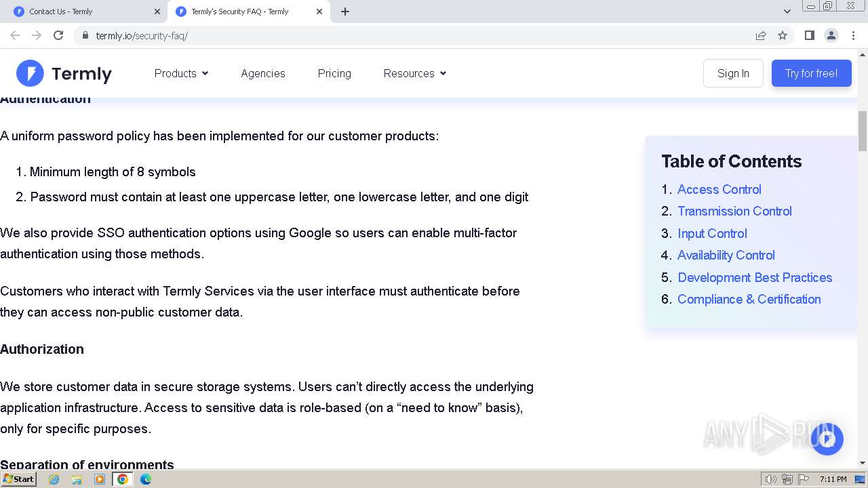Open the Windows Start button
This screenshot has height=488, width=868.
pos(18,479)
